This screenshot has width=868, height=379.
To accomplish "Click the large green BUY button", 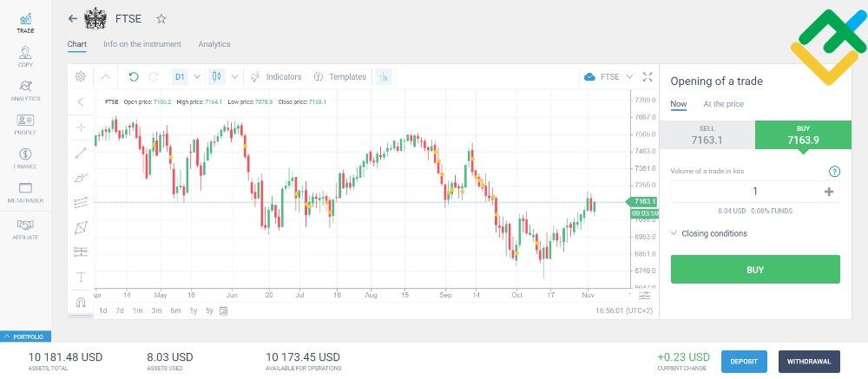I will click(x=755, y=270).
